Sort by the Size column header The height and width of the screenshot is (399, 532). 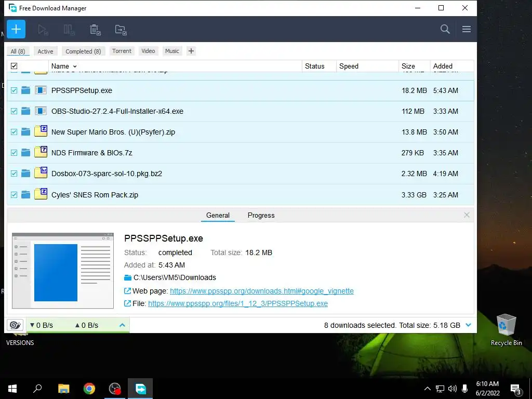414,66
